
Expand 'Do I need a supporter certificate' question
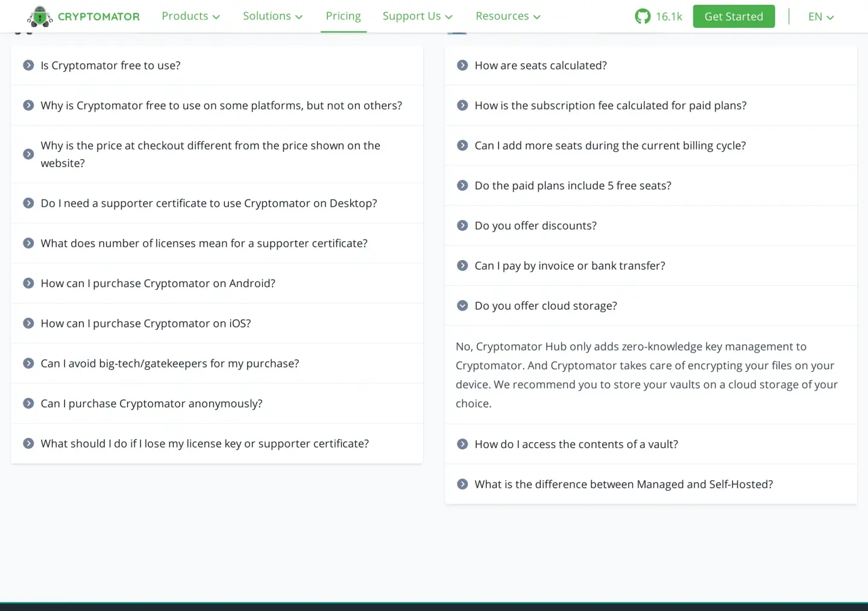pyautogui.click(x=217, y=203)
